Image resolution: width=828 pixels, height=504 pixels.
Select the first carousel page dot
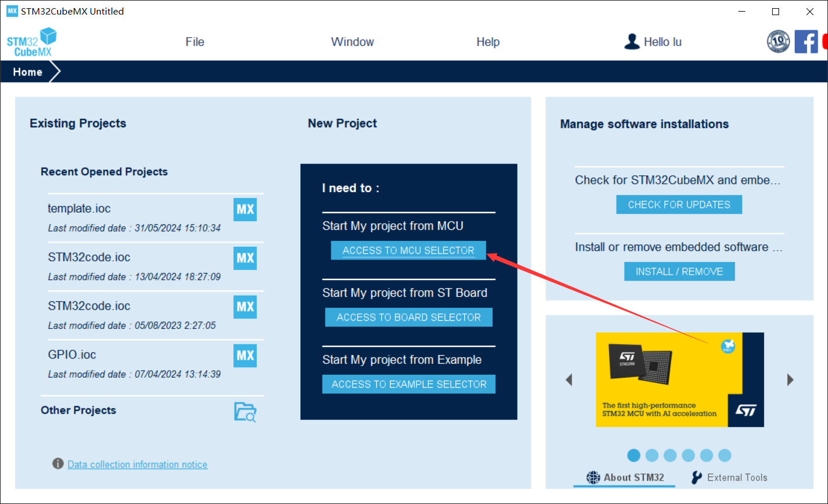(634, 455)
